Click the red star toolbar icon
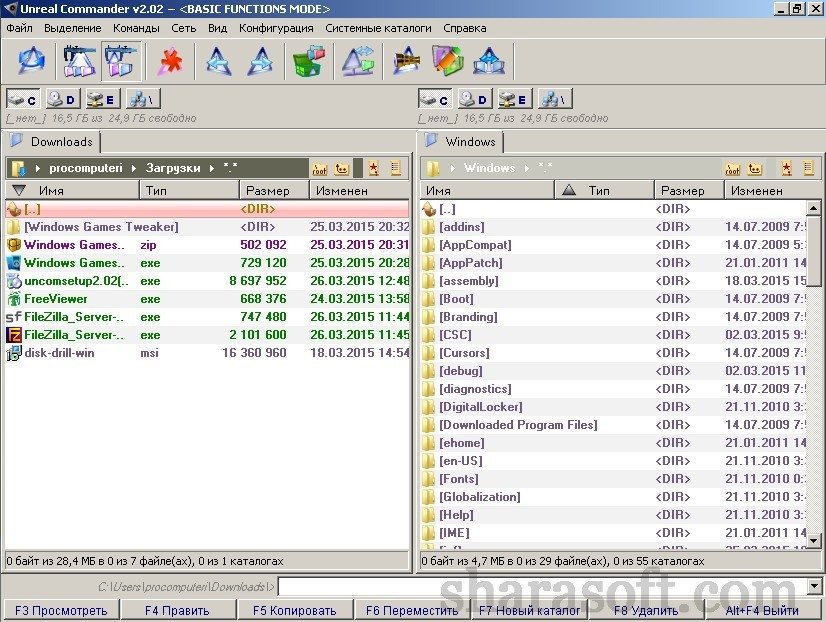This screenshot has height=622, width=826. [x=170, y=61]
